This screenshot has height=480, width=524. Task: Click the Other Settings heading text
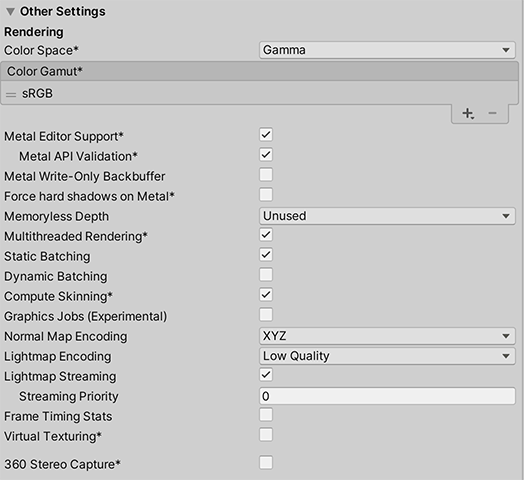tap(62, 12)
